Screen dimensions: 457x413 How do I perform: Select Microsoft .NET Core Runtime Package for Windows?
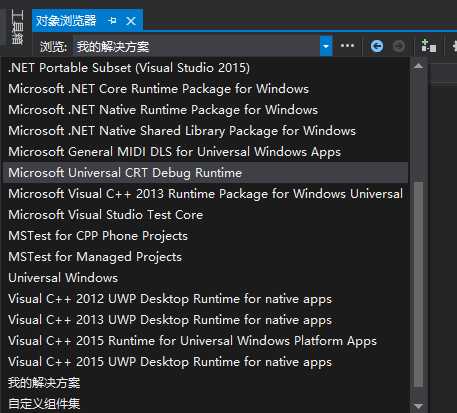pyautogui.click(x=205, y=89)
